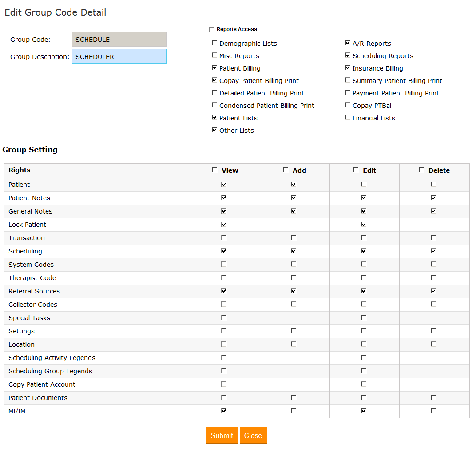Viewport: 476px width, 459px height.
Task: Select all View rights header checkbox
Action: (215, 170)
